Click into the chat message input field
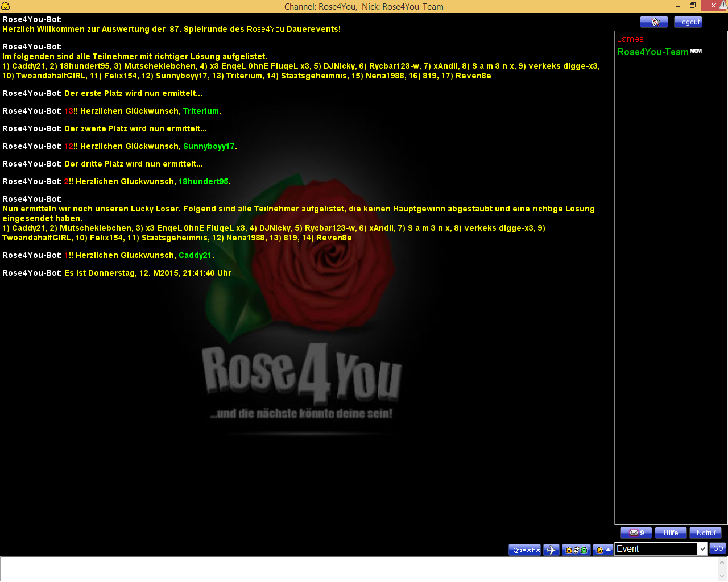Viewport: 728px width, 582px height. pos(358,569)
